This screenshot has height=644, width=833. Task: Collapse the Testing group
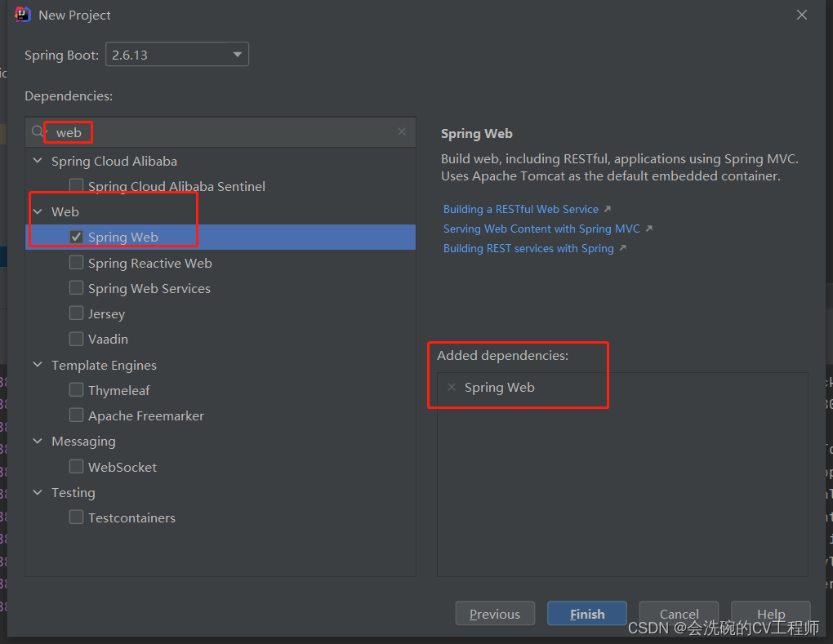point(38,492)
